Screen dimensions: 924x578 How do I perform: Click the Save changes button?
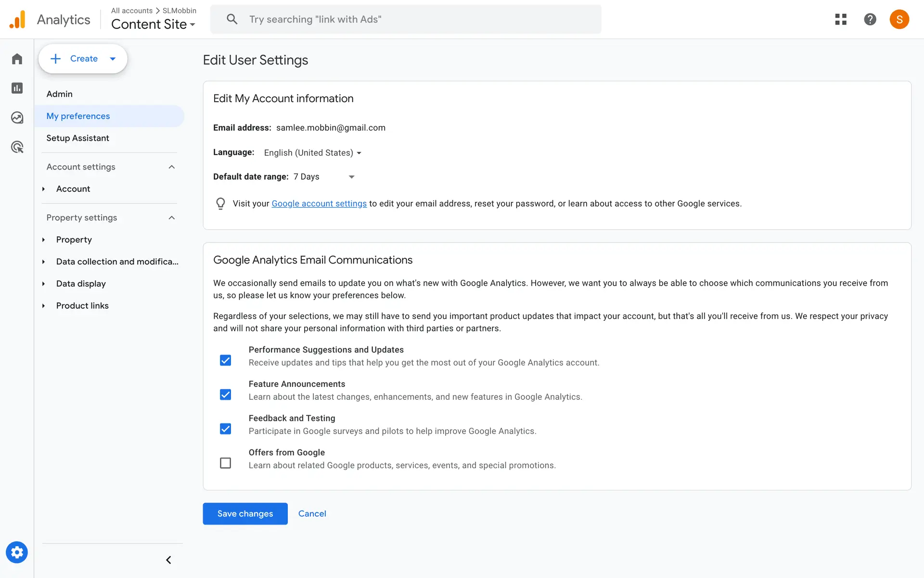[x=245, y=513]
